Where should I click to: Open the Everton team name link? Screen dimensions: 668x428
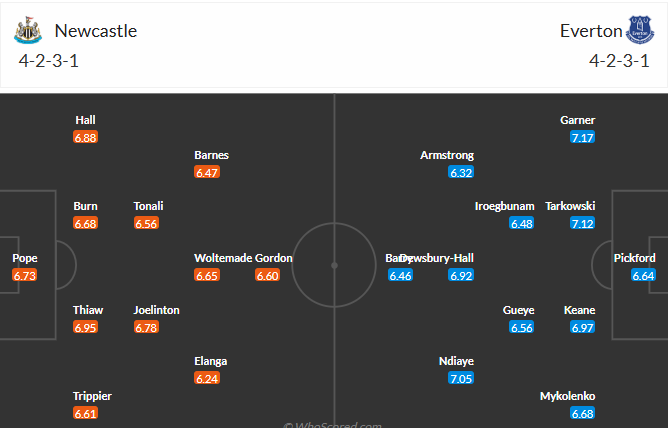[591, 31]
